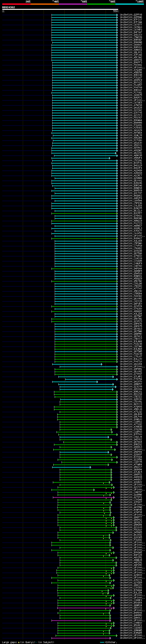This screenshot has height=644, width=146.
Task: Select label UniRef100_P40941
Action: pyautogui.click(x=131, y=65)
